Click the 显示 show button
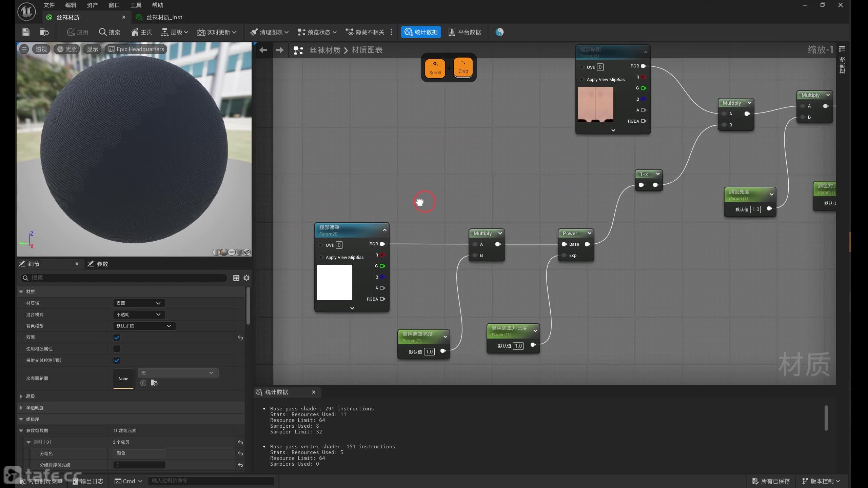This screenshot has width=868, height=488. coord(92,49)
